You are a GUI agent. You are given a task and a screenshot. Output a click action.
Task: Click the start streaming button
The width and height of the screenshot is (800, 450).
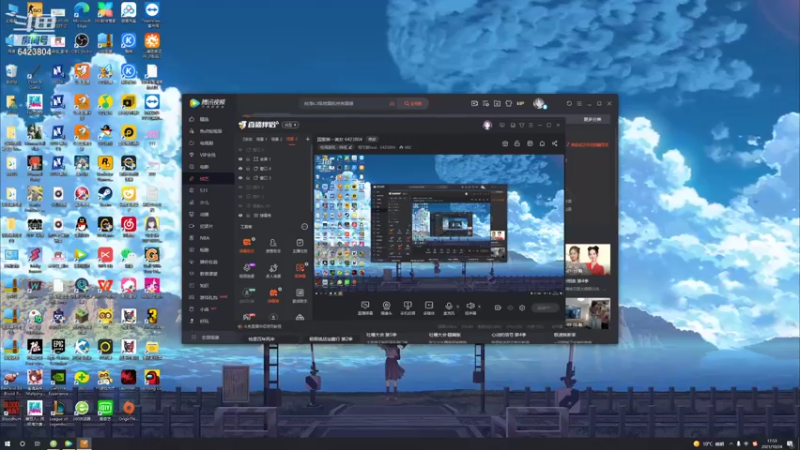point(544,308)
